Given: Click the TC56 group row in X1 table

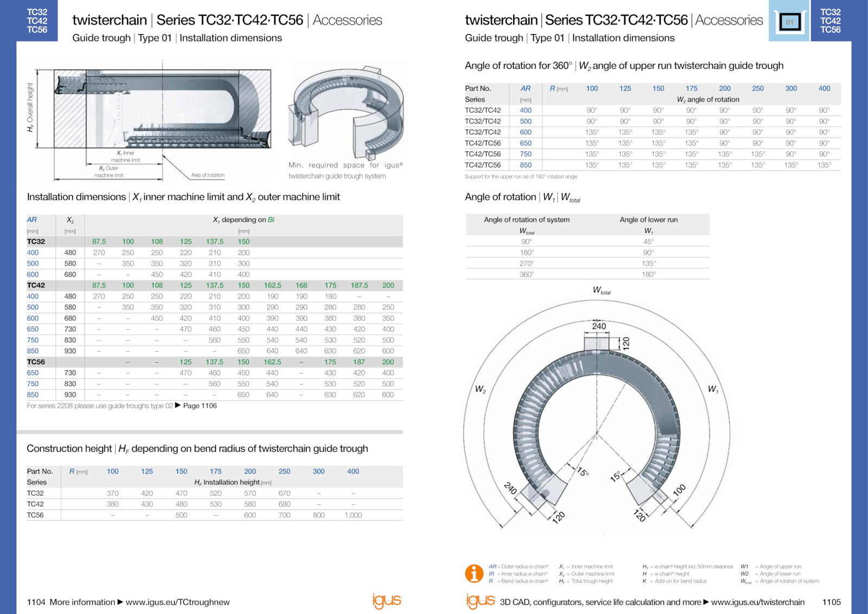Looking at the screenshot, I should 215,362.
